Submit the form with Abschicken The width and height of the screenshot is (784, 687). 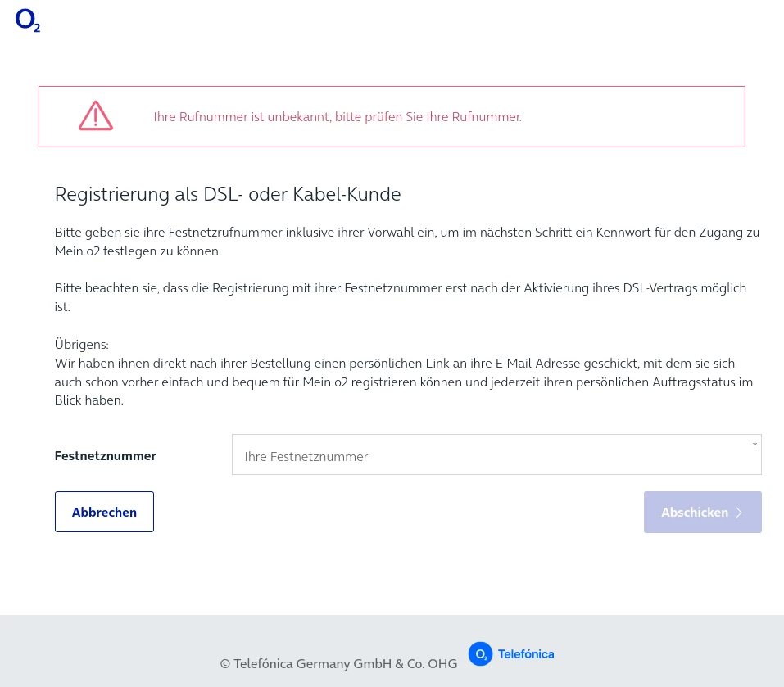pos(702,513)
